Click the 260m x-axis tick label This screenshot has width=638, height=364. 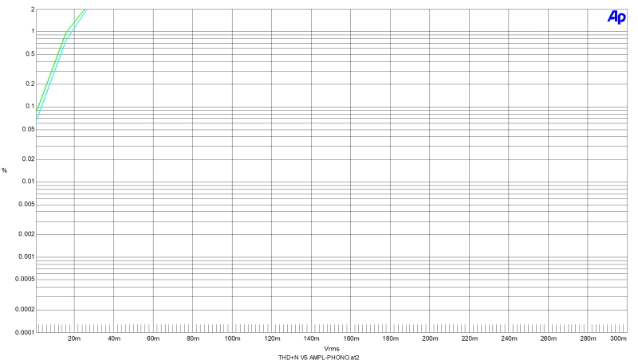point(548,339)
